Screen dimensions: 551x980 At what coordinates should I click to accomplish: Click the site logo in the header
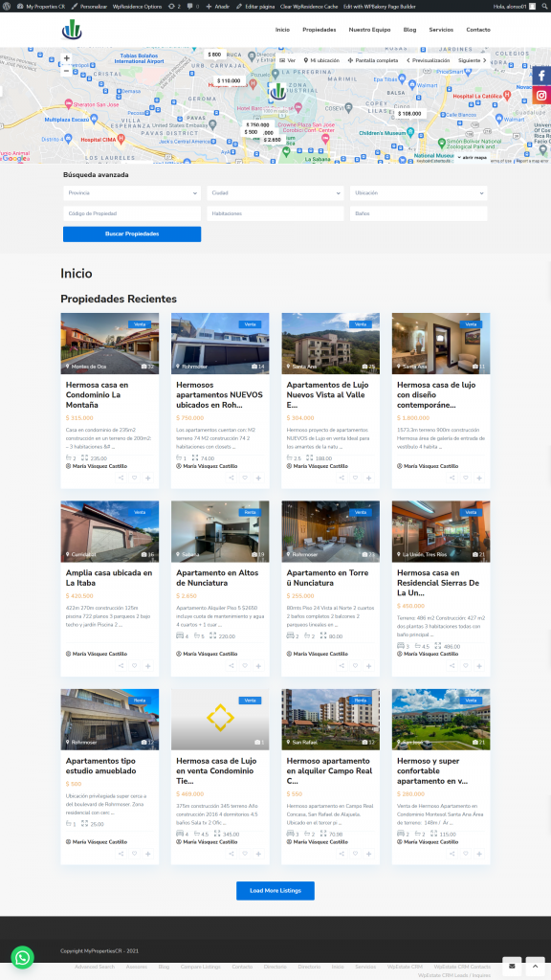(x=72, y=30)
